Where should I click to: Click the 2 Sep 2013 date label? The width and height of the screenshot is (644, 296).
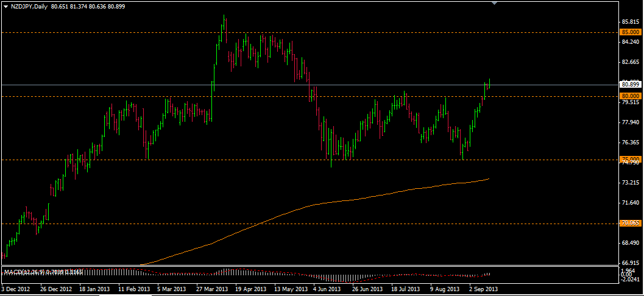point(484,289)
